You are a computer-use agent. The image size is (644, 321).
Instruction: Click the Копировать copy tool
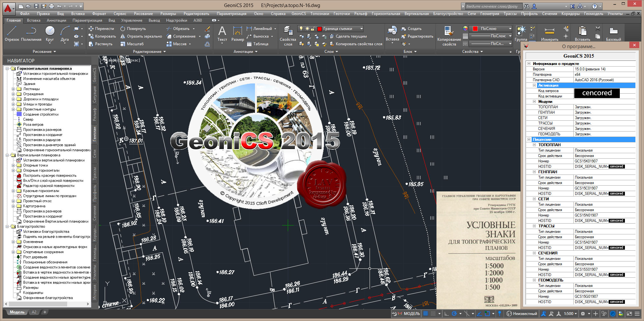point(102,36)
